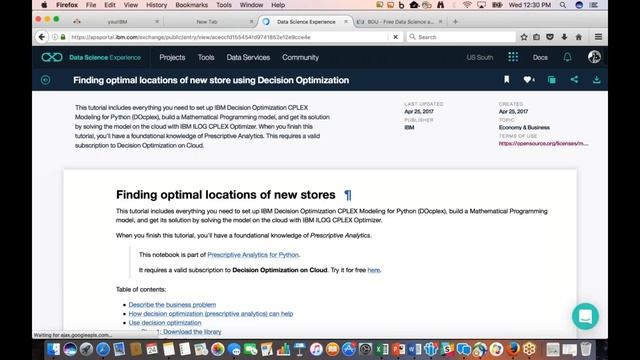
Task: Go to Firefox home page icon
Action: coord(578,37)
